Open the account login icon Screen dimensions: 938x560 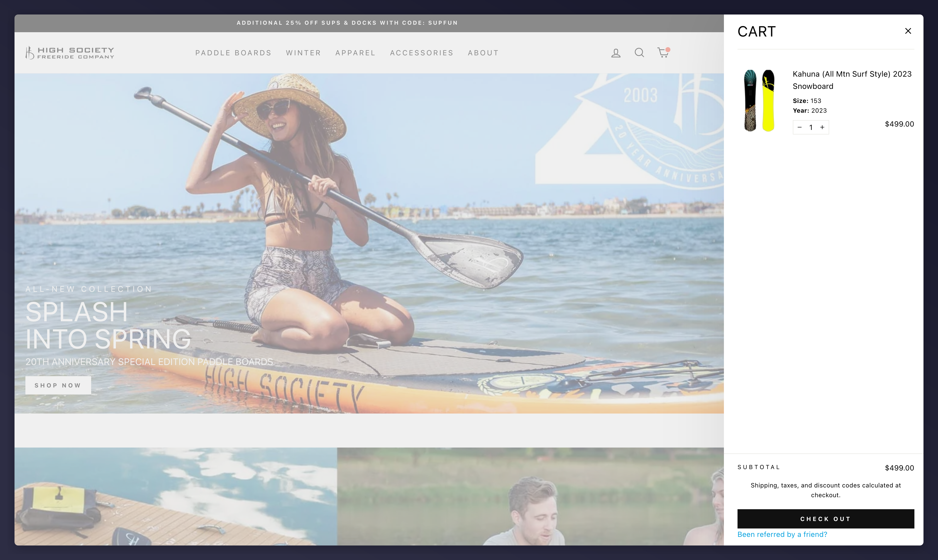pos(616,53)
